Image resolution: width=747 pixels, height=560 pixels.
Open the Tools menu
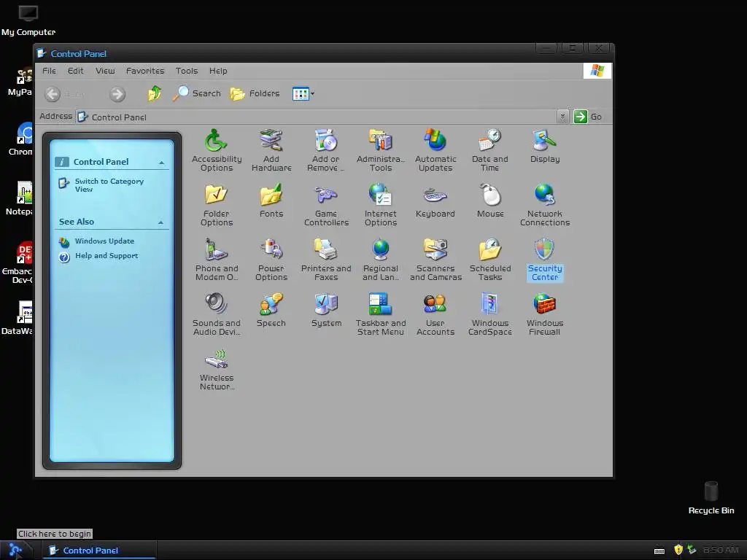[186, 71]
